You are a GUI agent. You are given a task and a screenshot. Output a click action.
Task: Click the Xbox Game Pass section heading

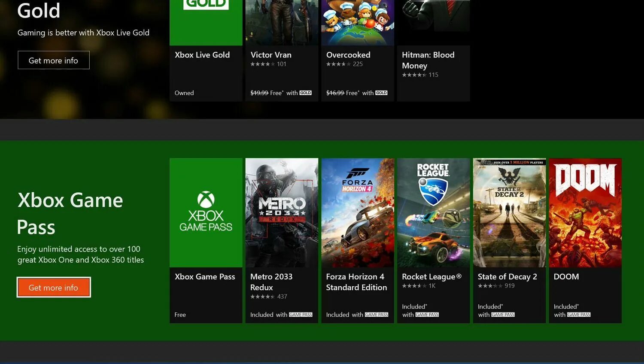coord(70,213)
